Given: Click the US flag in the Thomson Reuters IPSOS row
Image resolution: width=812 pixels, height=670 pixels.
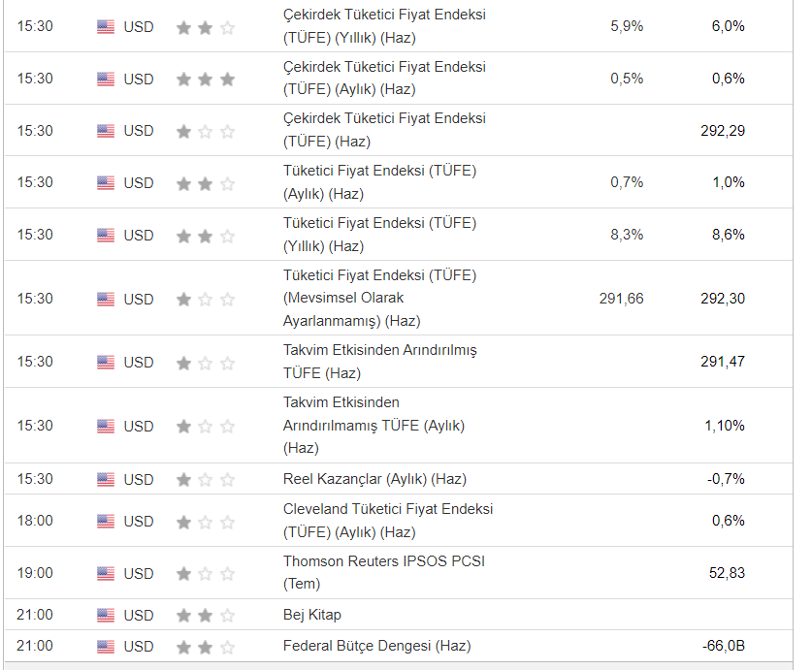Looking at the screenshot, I should pos(106,573).
